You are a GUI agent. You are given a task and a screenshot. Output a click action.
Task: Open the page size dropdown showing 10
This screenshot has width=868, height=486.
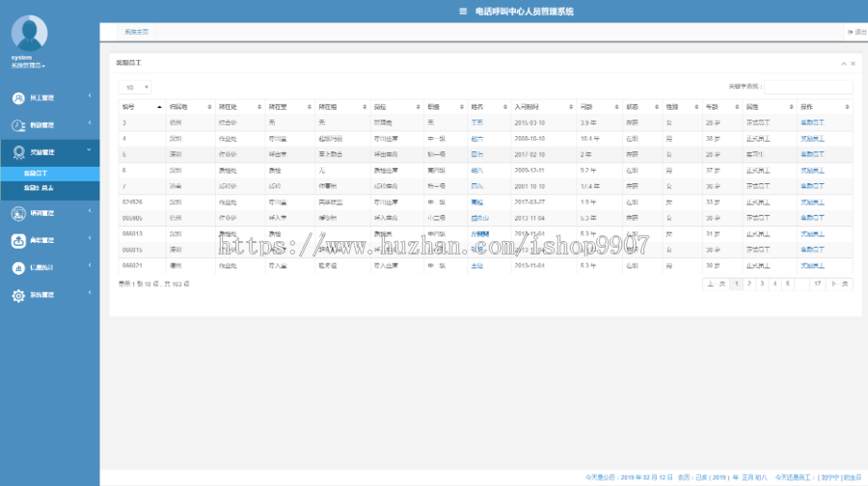click(134, 88)
